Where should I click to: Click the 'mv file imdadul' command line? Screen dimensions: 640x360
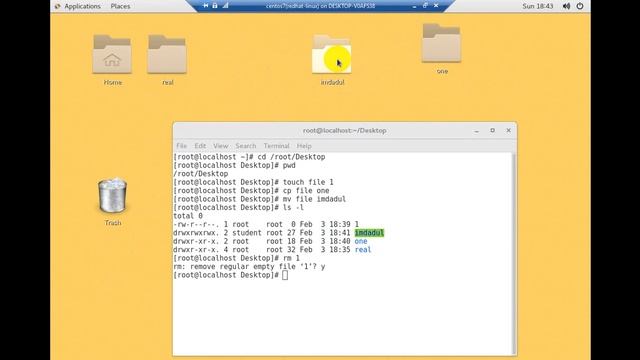(260, 199)
